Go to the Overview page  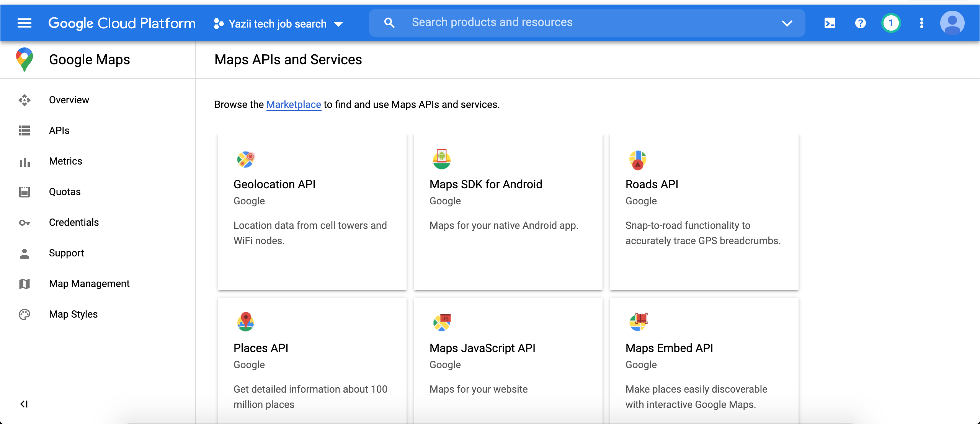(69, 100)
